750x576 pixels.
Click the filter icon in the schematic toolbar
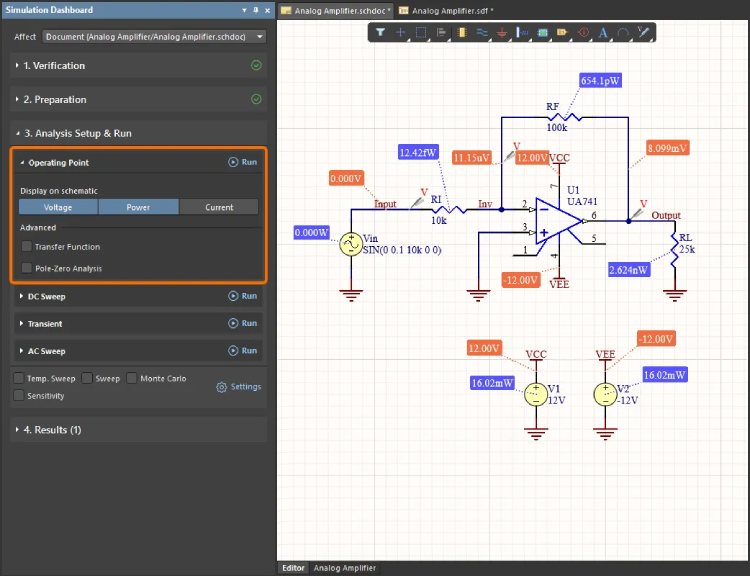[x=381, y=32]
